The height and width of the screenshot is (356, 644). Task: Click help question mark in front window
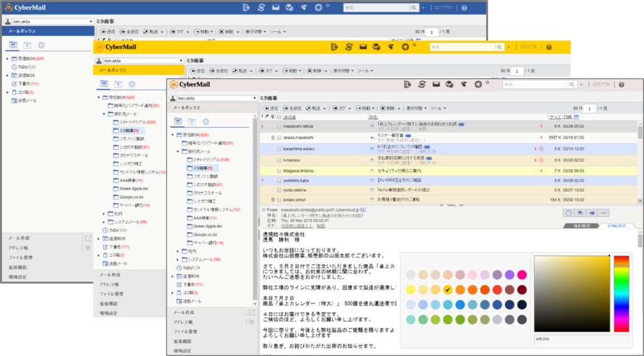pos(621,84)
